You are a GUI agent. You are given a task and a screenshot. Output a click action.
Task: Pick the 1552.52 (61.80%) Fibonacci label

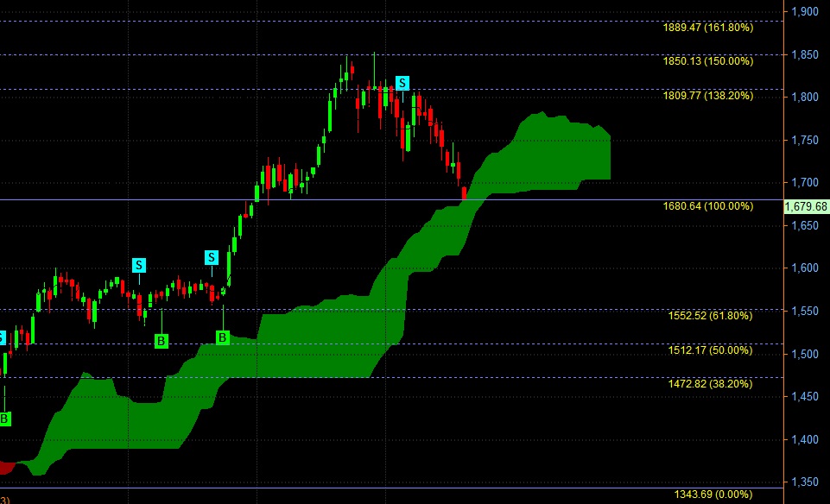pos(710,316)
